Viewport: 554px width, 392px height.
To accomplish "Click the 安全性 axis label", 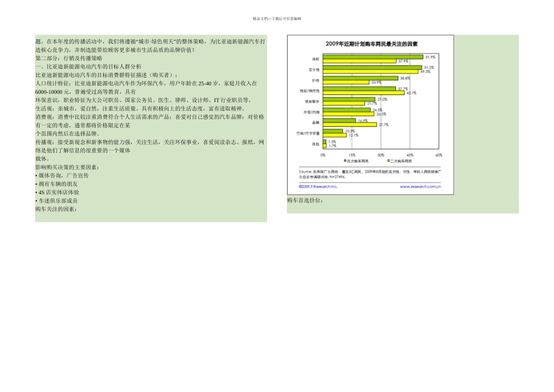I will point(314,69).
